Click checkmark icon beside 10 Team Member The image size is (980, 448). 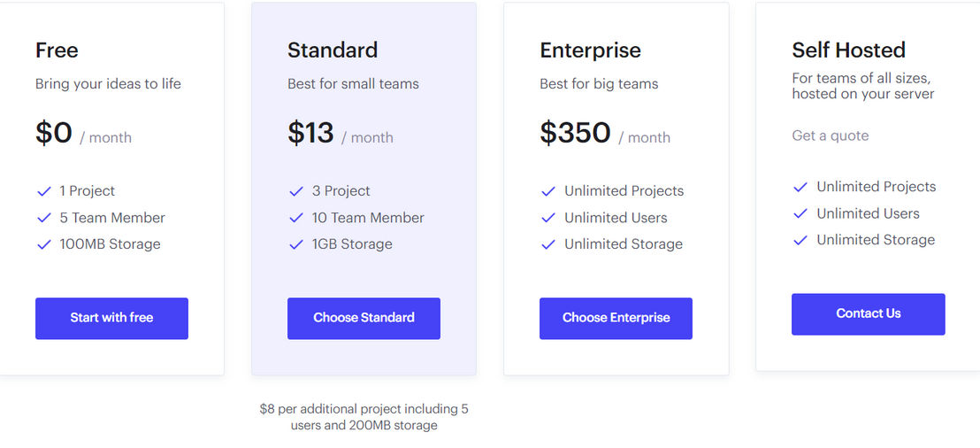coord(296,219)
